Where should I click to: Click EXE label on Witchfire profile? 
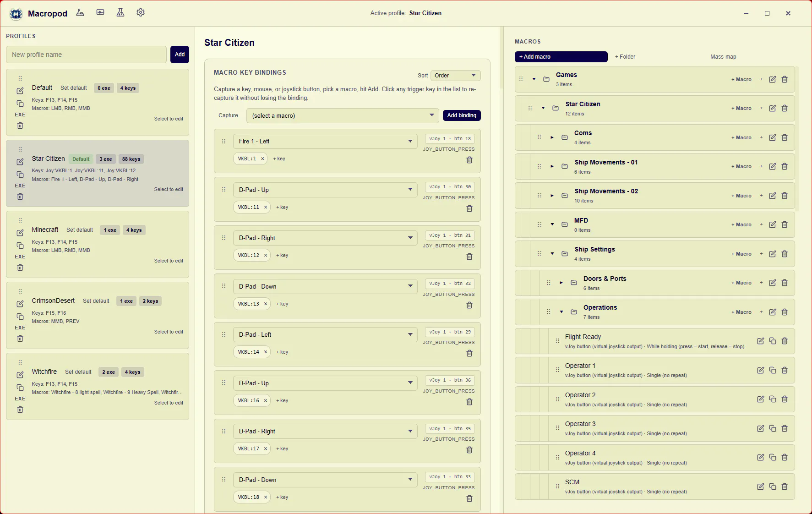[x=20, y=399]
